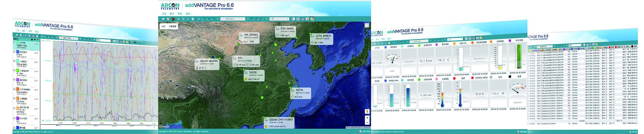Click the teal color swatch for 大气压
Image resolution: width=644 pixels, height=134 pixels.
18,42
